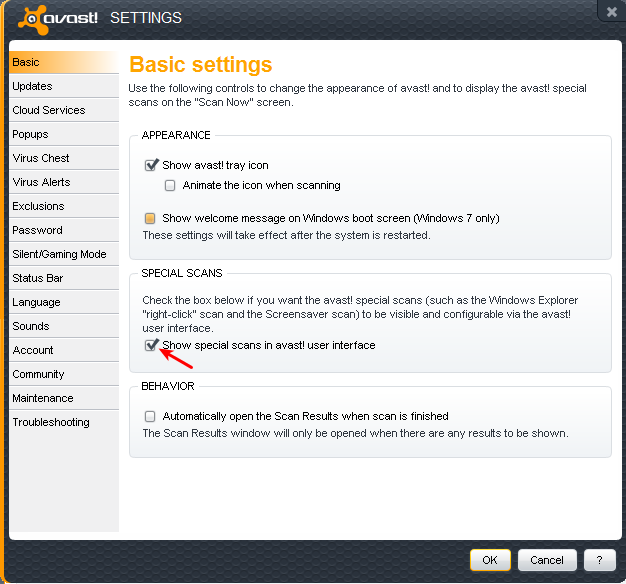
Task: Open the Sounds section
Action: [64, 326]
